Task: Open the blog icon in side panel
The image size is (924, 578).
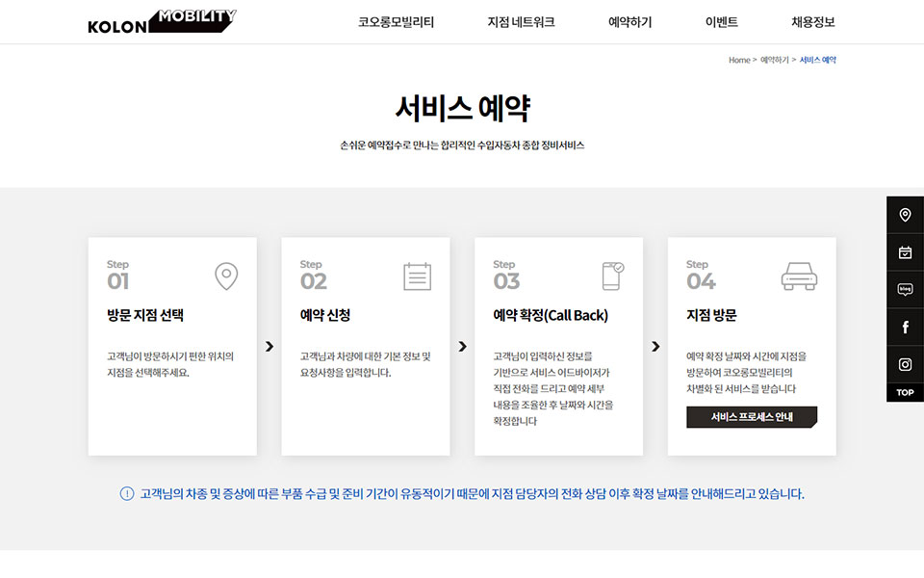Action: pyautogui.click(x=905, y=290)
